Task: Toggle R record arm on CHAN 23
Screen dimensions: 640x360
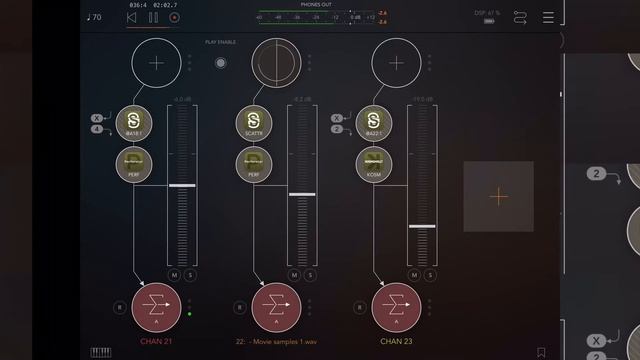Action: (x=360, y=307)
